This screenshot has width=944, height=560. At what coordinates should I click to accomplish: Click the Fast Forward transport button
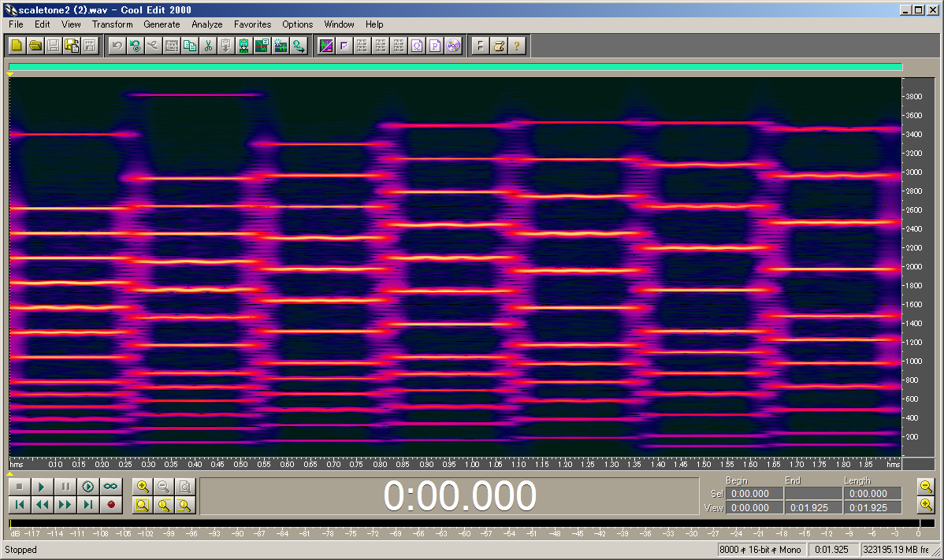(x=65, y=505)
